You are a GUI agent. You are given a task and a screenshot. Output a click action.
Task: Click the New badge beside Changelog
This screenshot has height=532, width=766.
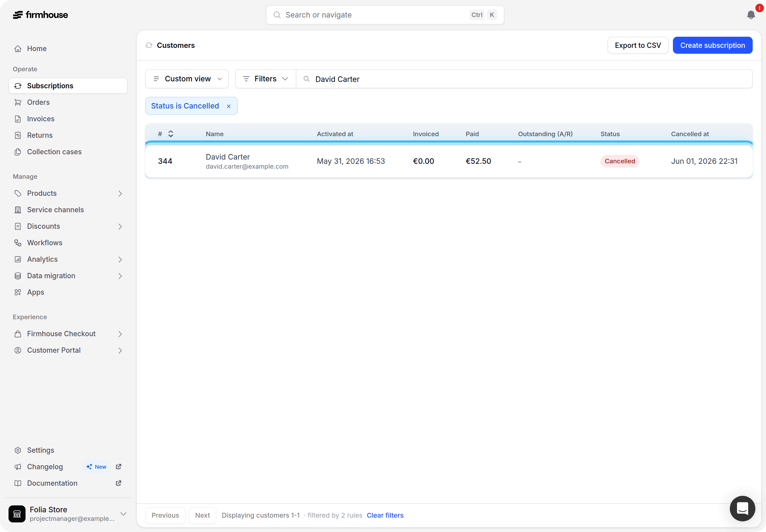point(96,467)
